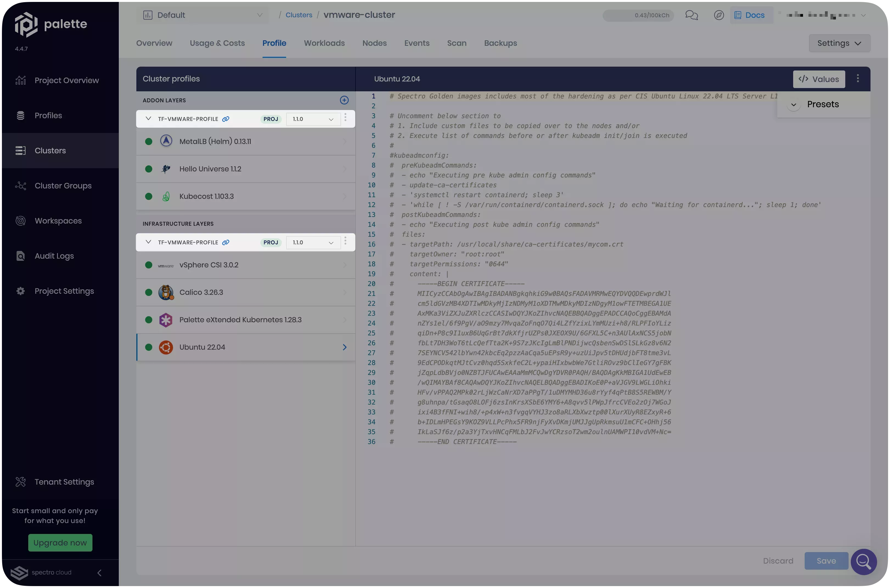Switch to the Usage & Costs tab
The image size is (890, 588).
217,43
